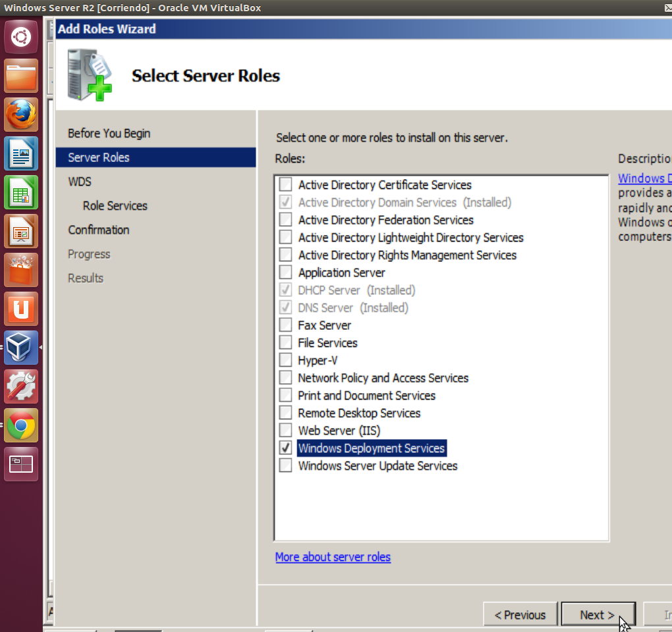Click the server roles wizard header icon

90,75
